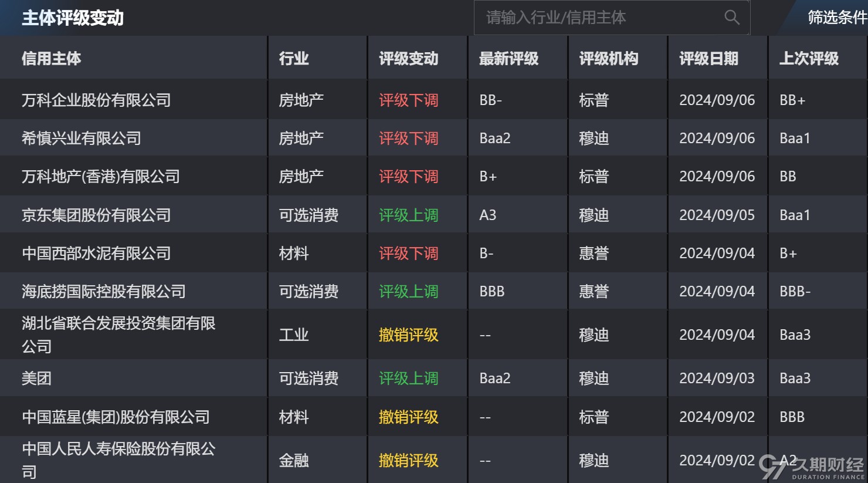
Task: Click the 最新评级 column header
Action: click(508, 59)
